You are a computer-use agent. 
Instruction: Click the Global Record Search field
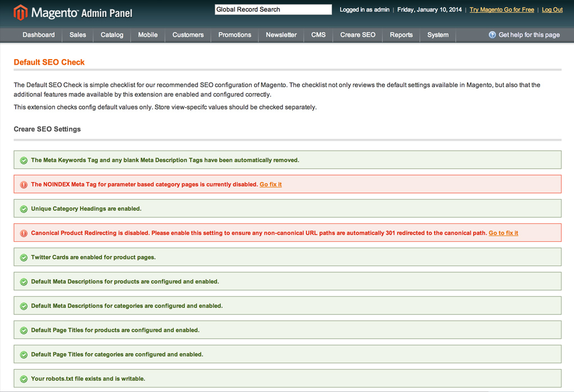(273, 10)
